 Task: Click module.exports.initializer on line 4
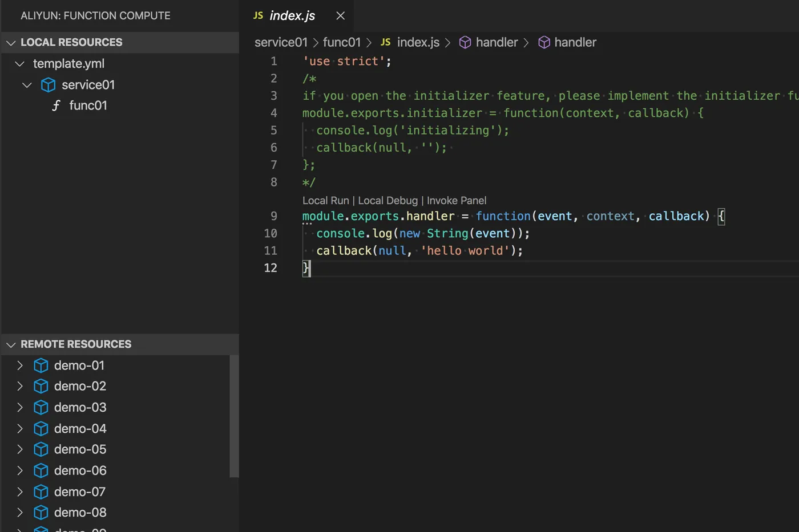(392, 113)
